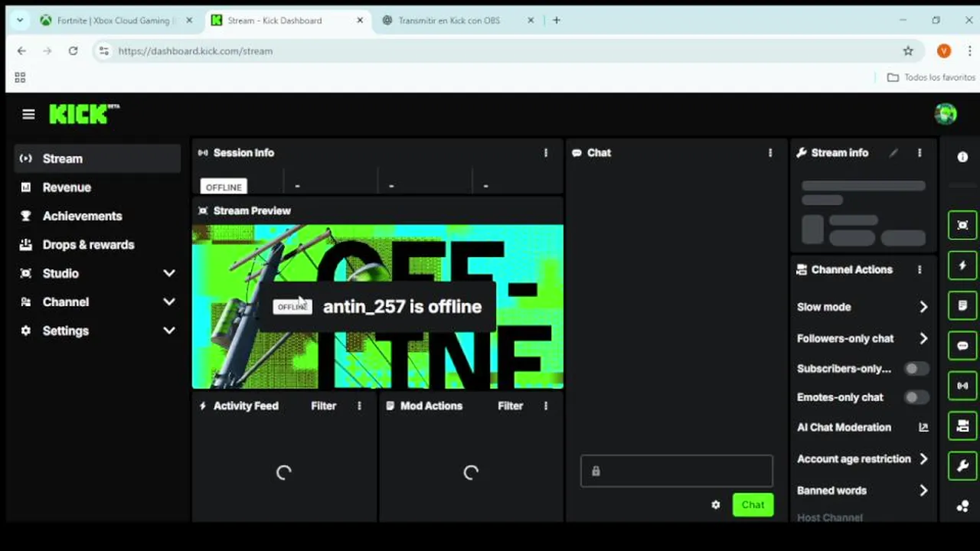980x551 pixels.
Task: Open Channel Actions three-dot options
Action: coord(920,269)
